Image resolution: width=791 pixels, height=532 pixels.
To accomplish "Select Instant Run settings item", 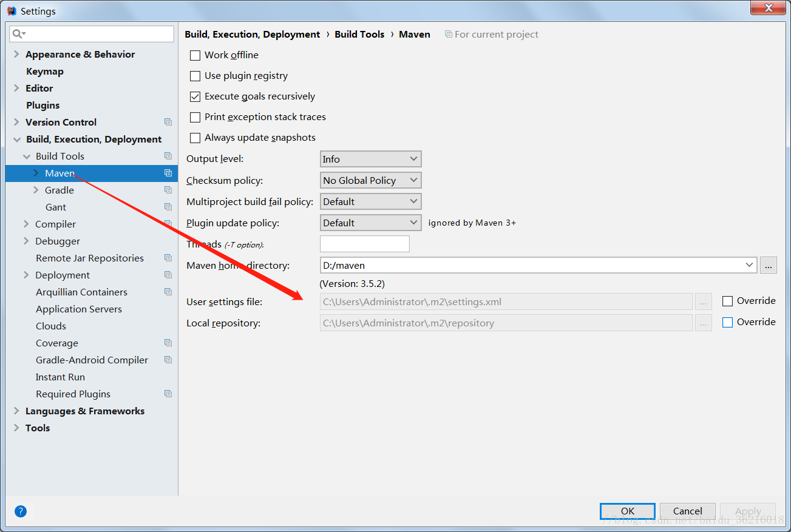I will tap(60, 377).
